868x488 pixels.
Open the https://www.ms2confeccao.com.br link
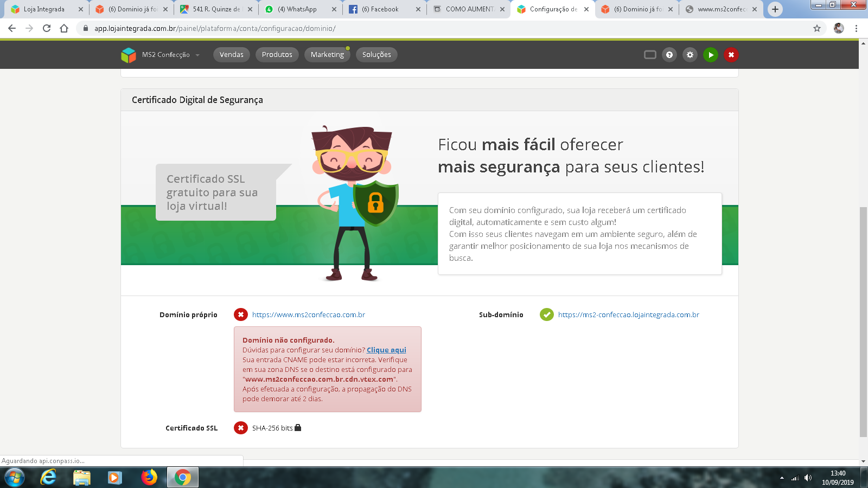coord(309,314)
